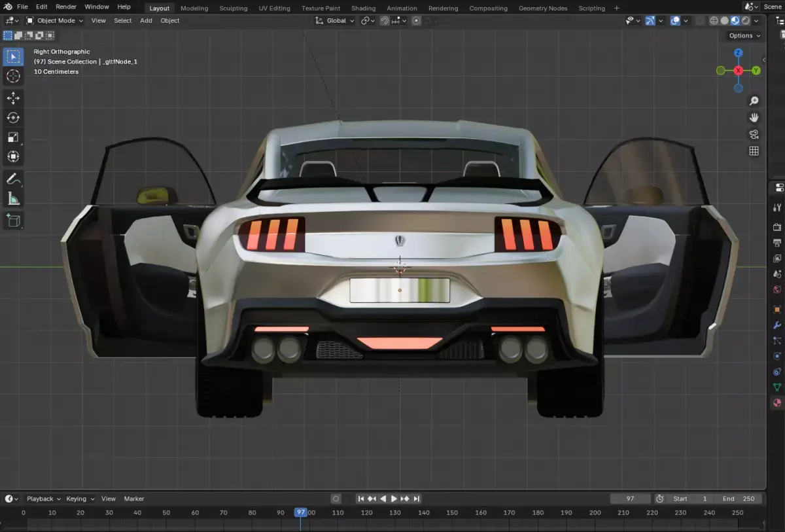Viewport: 785px width, 532px height.
Task: Switch to rendered viewport shading
Action: pyautogui.click(x=745, y=20)
